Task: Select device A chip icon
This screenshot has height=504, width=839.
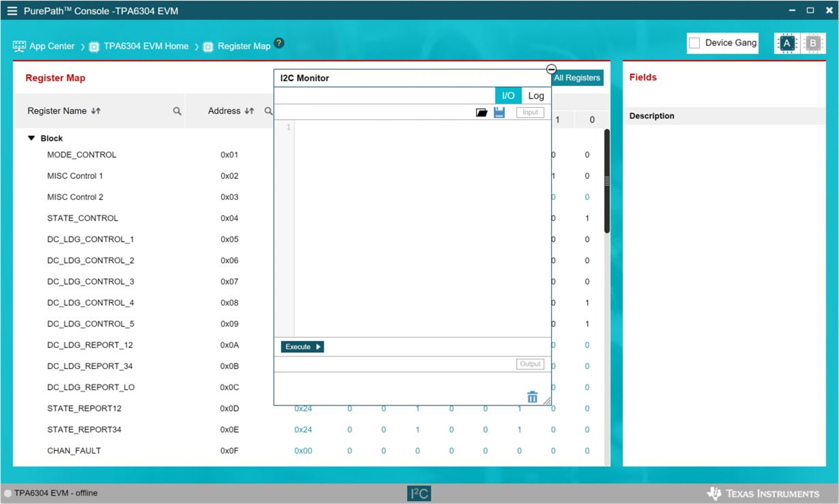Action: (787, 43)
